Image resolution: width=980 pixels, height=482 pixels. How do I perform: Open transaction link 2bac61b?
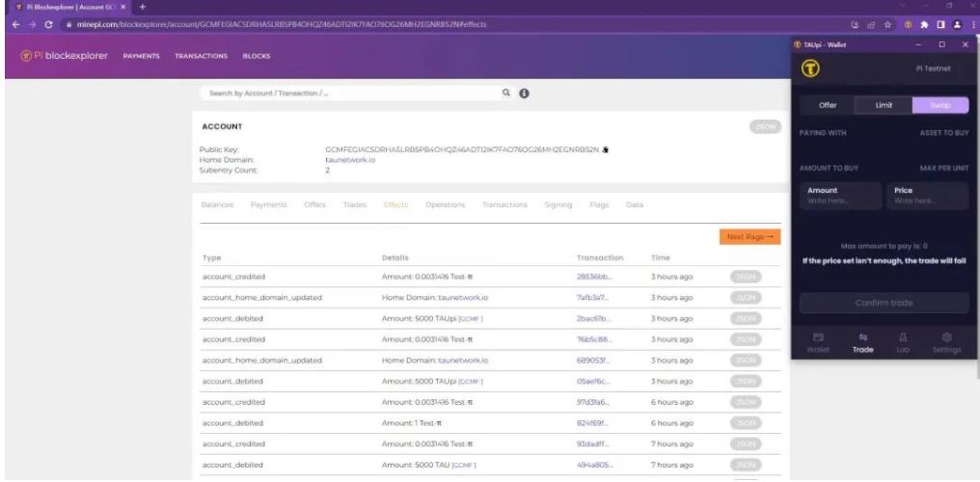click(592, 318)
